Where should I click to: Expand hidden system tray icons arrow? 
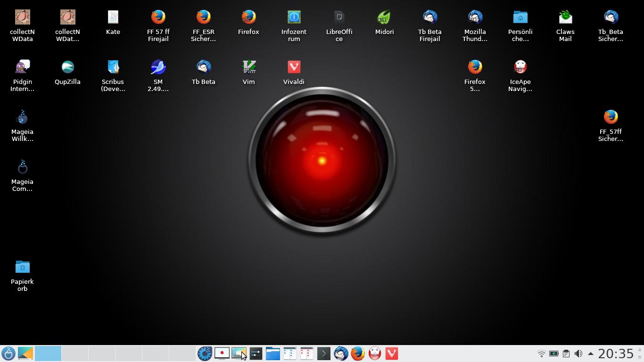tap(590, 354)
